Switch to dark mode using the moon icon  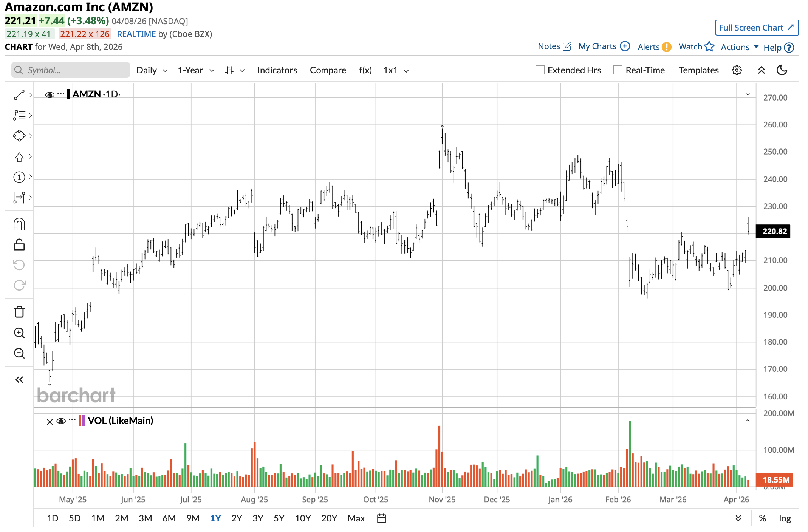tap(782, 70)
